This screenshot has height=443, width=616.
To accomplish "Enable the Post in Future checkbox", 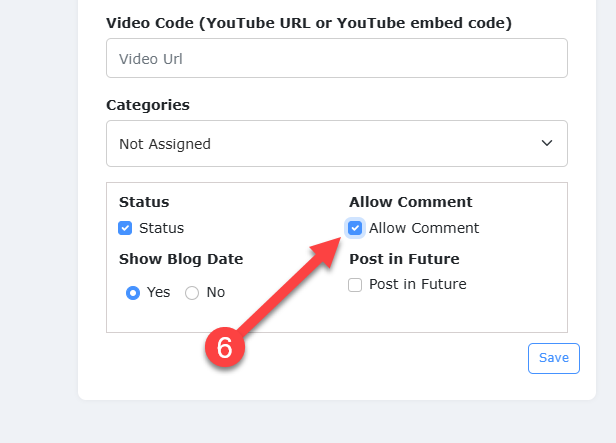I will click(x=355, y=285).
